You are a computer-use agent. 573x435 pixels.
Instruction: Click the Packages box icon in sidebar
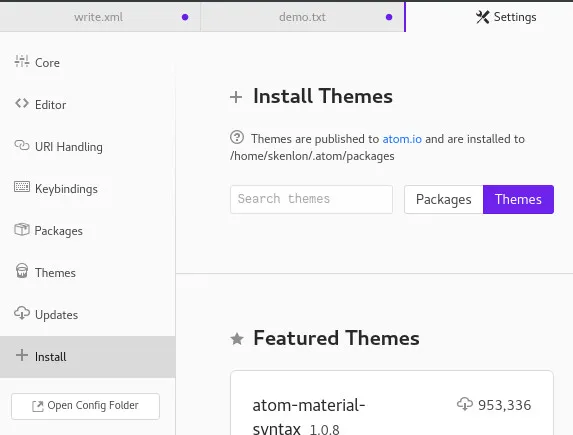tap(22, 230)
